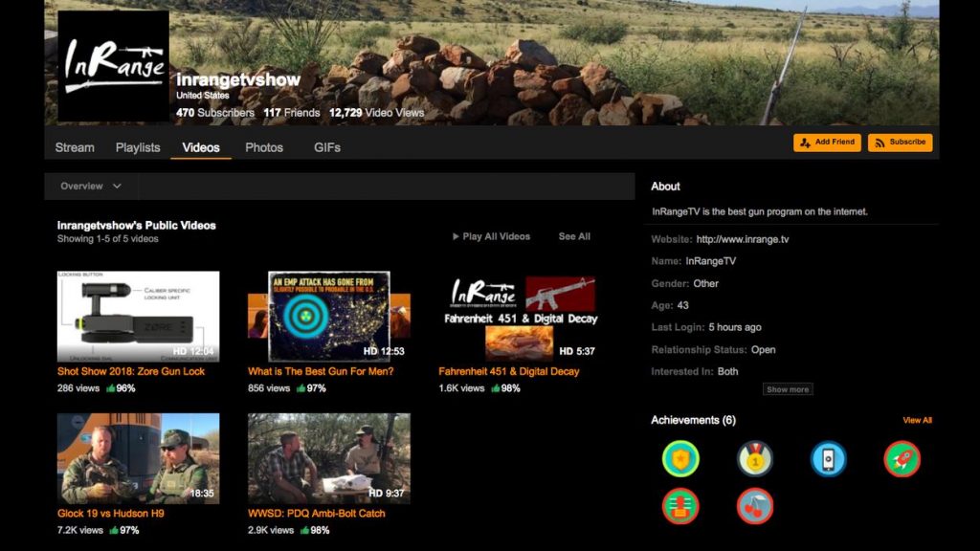Click title 'Fahrenheit 451 & Digital Decay'
This screenshot has height=551, width=980.
[509, 371]
